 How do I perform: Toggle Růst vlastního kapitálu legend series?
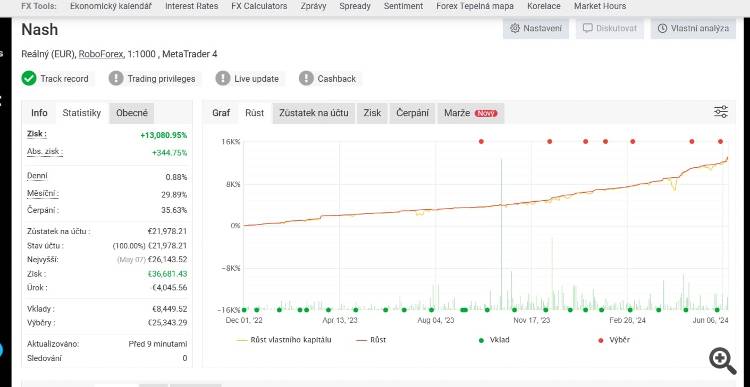tap(284, 340)
